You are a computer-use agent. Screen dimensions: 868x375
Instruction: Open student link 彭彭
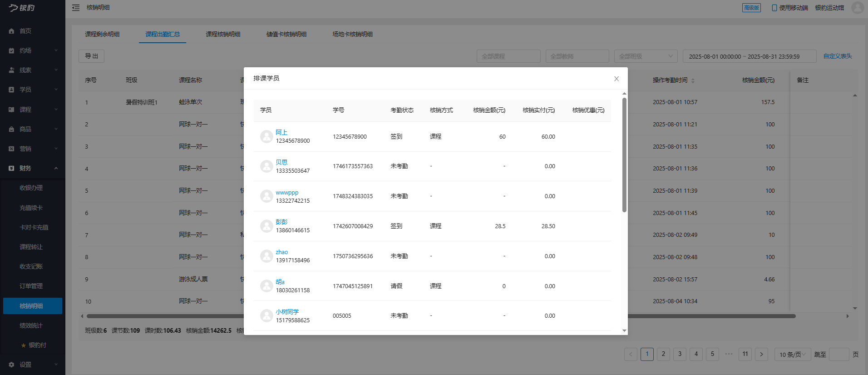pos(281,222)
